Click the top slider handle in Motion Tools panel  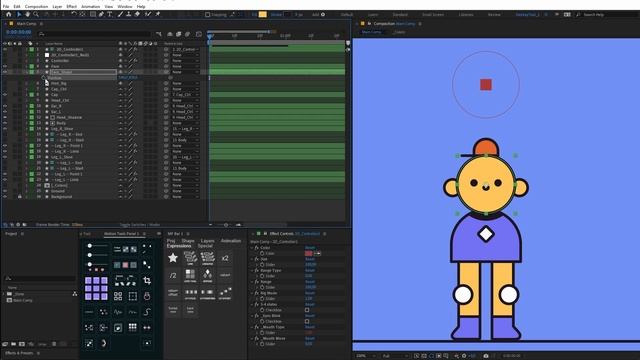(x=89, y=246)
